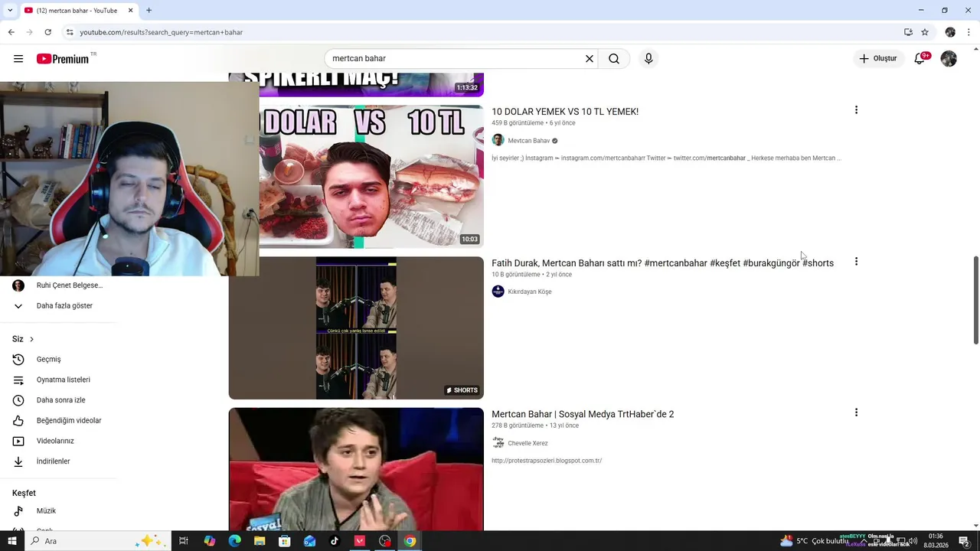Open the YouTube account avatar menu
Viewport: 980px width, 551px height.
point(949,58)
